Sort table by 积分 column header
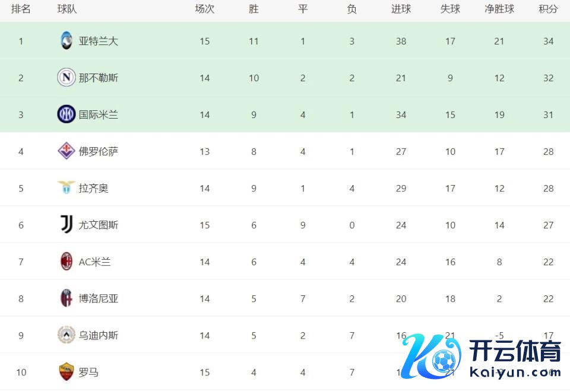The image size is (570, 392). coord(548,9)
